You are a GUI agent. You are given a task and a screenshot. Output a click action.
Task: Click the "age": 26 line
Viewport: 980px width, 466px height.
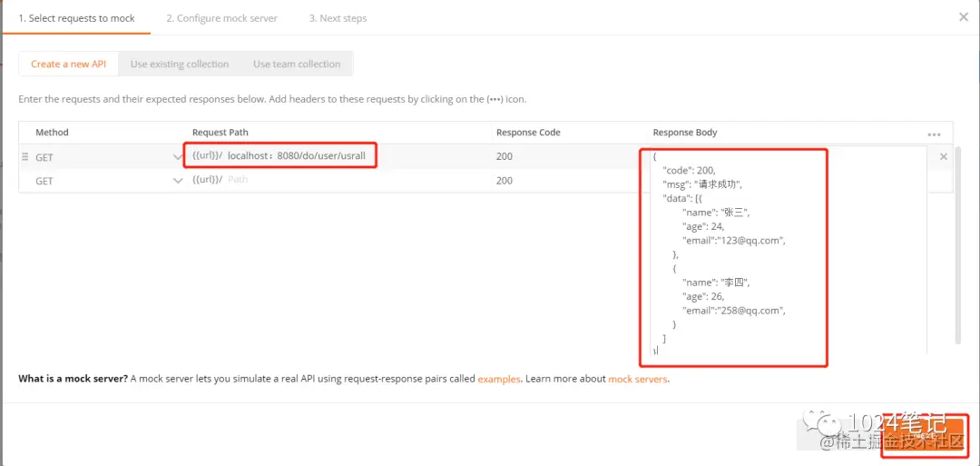[703, 296]
